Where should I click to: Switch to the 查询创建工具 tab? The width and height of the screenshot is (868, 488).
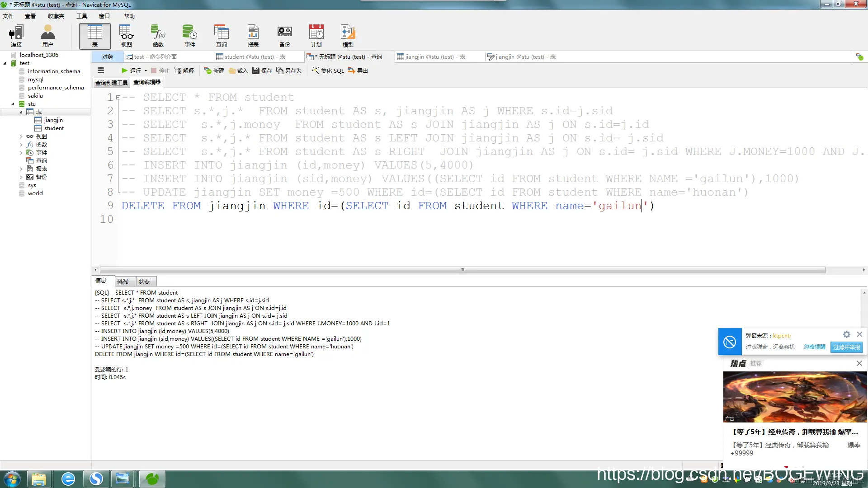(111, 83)
